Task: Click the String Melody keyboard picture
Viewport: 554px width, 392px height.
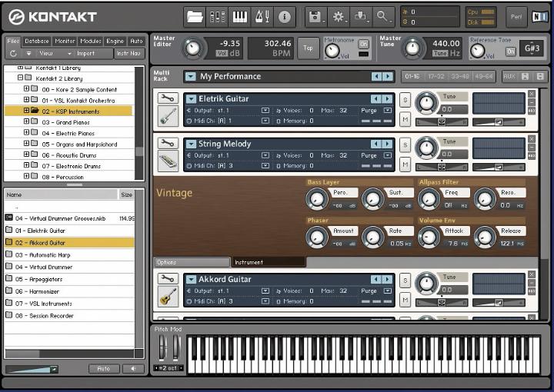Action: pos(168,161)
